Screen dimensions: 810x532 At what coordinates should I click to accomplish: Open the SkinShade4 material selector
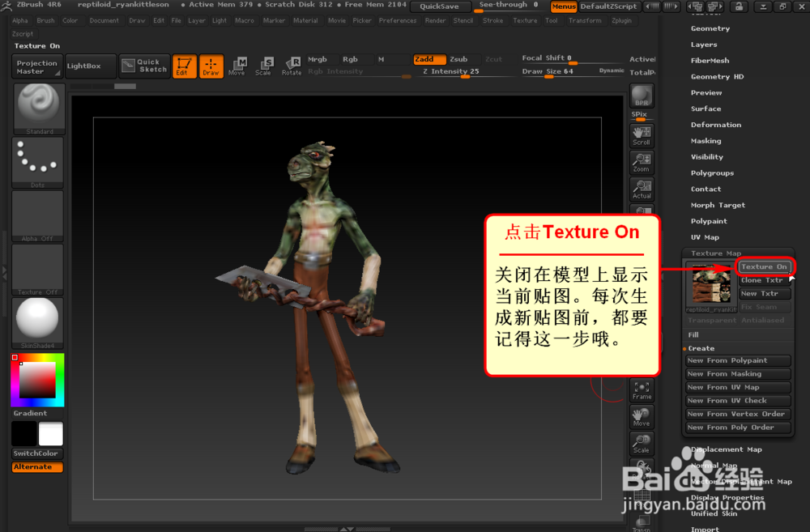[x=38, y=323]
